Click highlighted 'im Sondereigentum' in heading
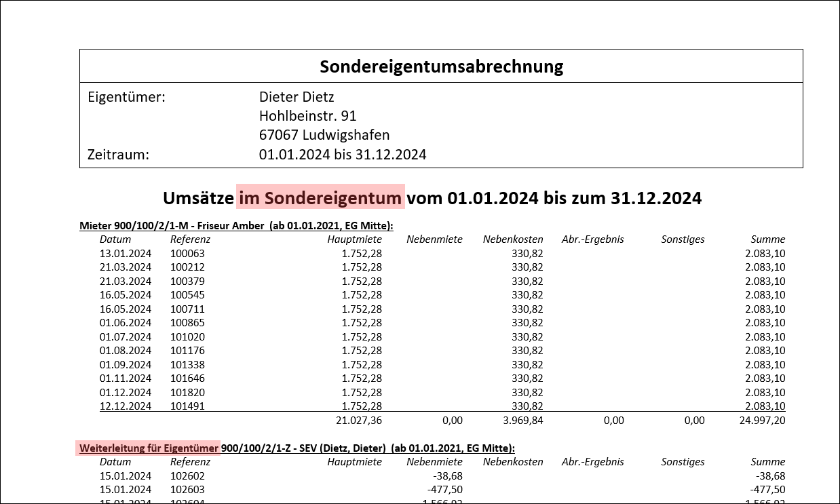This screenshot has width=840, height=504. [320, 198]
